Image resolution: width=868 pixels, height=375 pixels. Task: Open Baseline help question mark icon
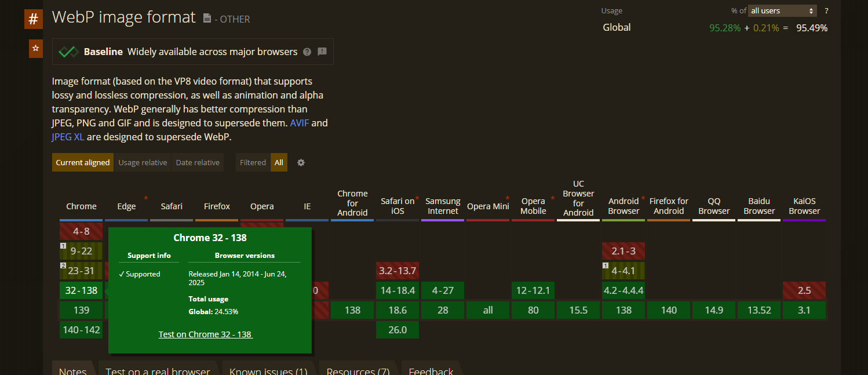307,52
